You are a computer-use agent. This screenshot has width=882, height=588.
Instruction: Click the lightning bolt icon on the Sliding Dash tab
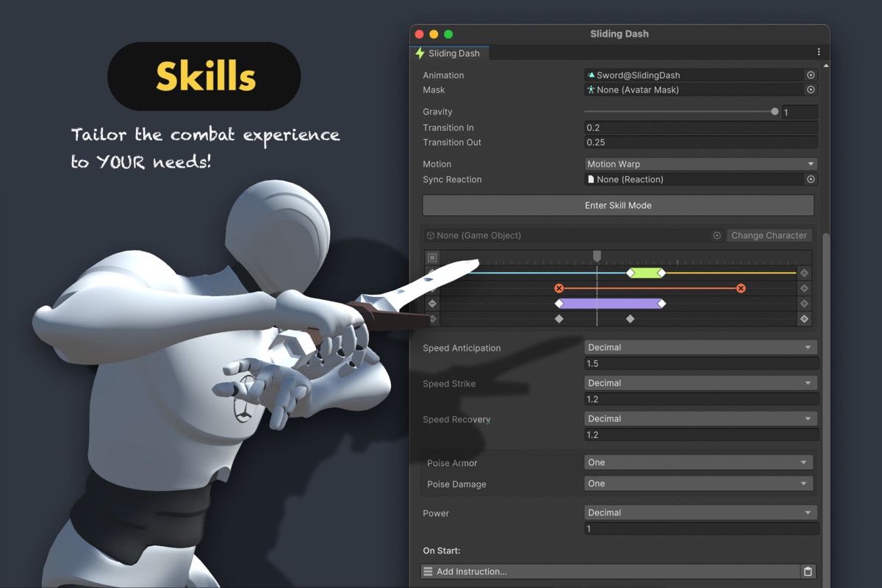click(420, 53)
